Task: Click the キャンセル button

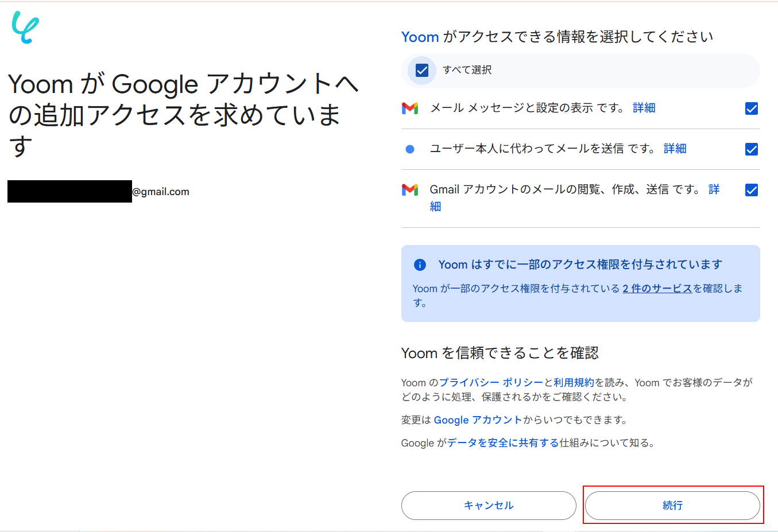Action: pos(489,506)
